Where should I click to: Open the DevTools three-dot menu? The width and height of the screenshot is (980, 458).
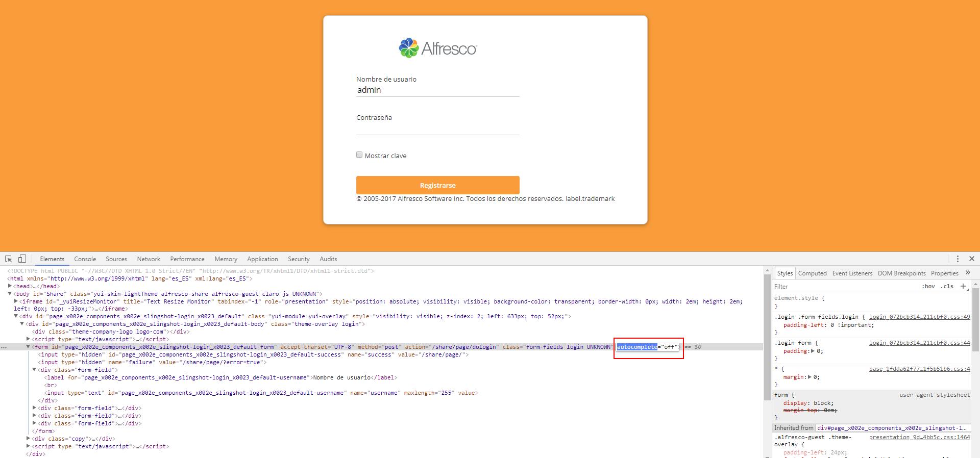tap(958, 259)
